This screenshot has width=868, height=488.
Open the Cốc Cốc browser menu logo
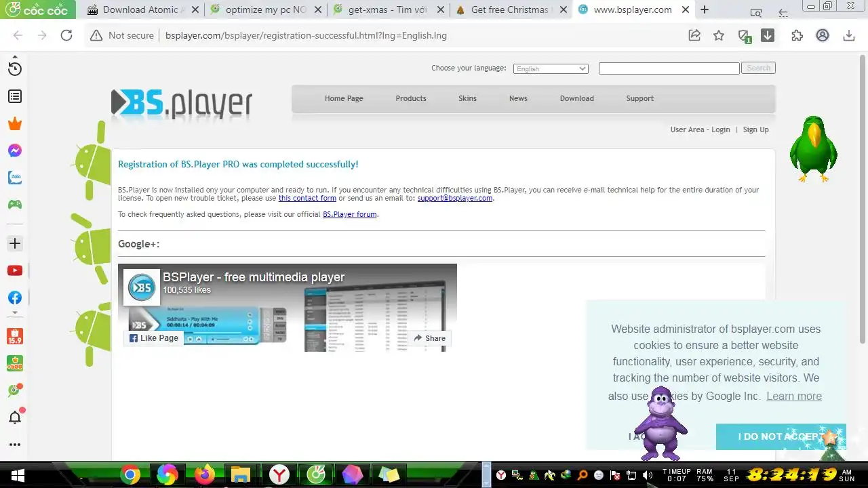(37, 9)
